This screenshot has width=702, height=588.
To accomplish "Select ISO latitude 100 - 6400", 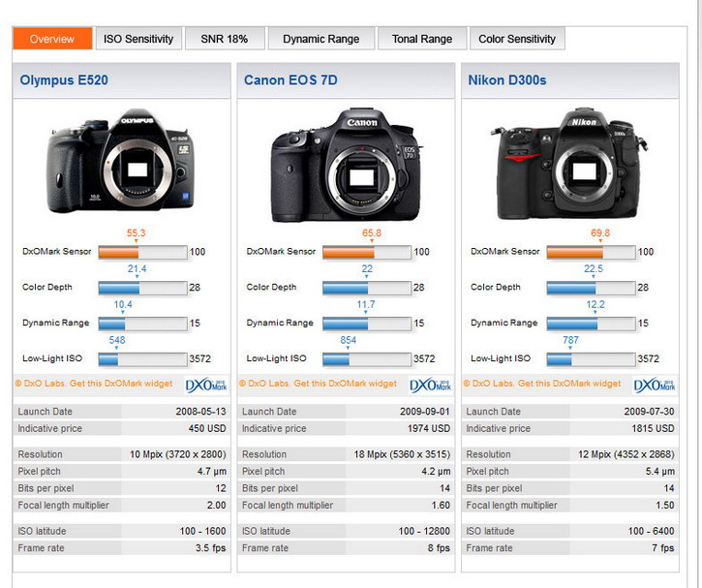I will coord(651,531).
